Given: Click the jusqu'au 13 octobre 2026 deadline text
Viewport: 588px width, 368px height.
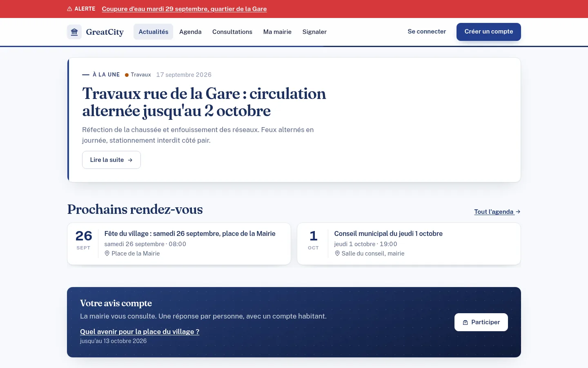Looking at the screenshot, I should pyautogui.click(x=113, y=341).
